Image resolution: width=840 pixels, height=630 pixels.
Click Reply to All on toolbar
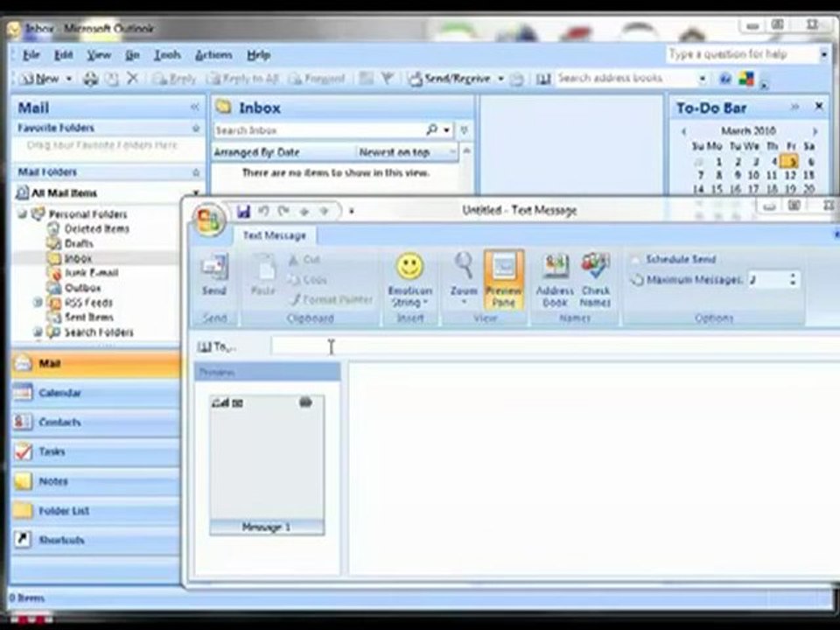[x=243, y=79]
